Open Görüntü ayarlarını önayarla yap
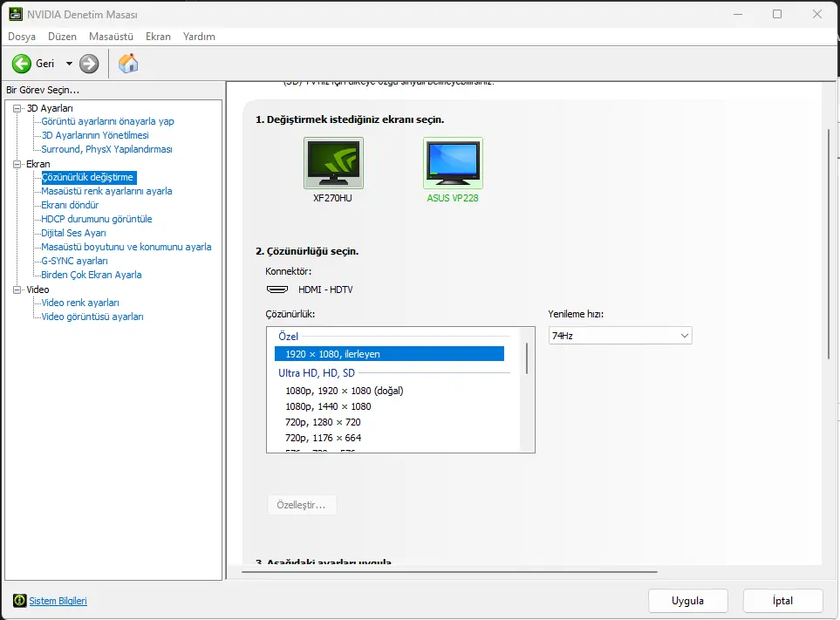This screenshot has width=840, height=620. 107,121
